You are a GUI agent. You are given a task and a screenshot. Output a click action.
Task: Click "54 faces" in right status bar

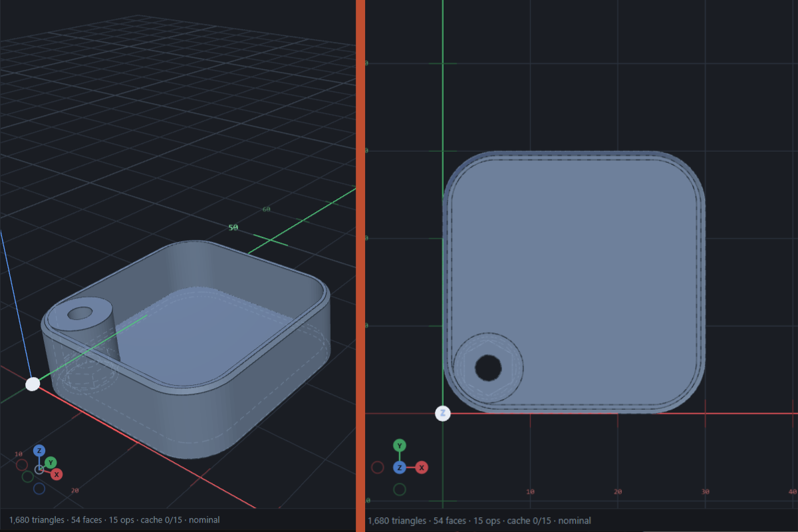[447, 521]
